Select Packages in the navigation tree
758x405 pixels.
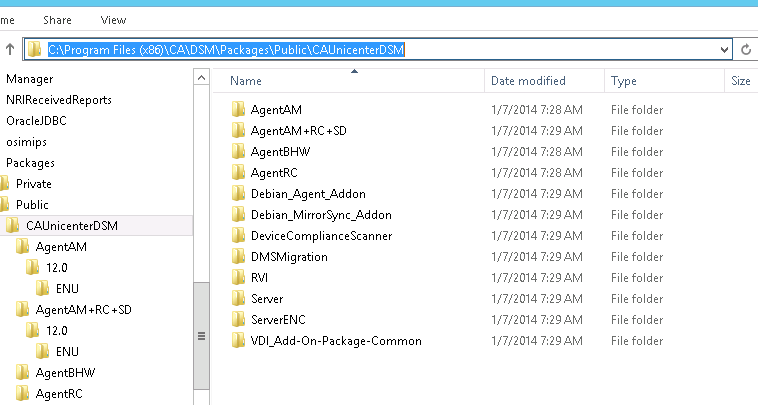[x=30, y=163]
